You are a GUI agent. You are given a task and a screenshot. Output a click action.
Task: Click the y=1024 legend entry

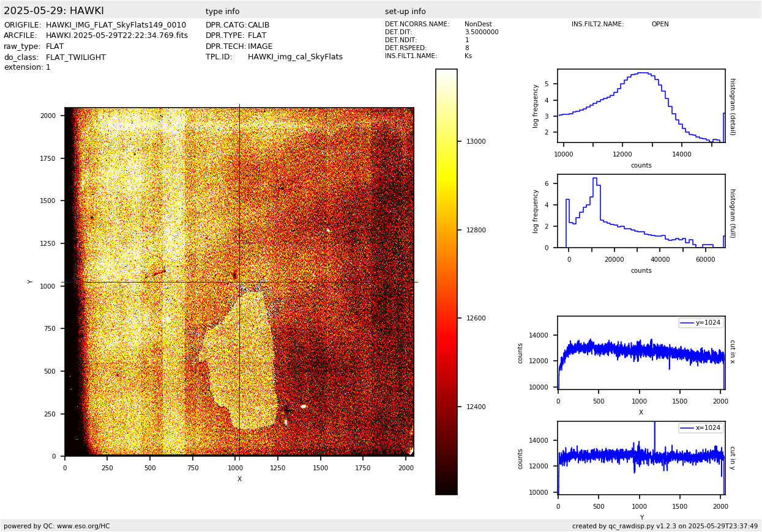coord(701,323)
